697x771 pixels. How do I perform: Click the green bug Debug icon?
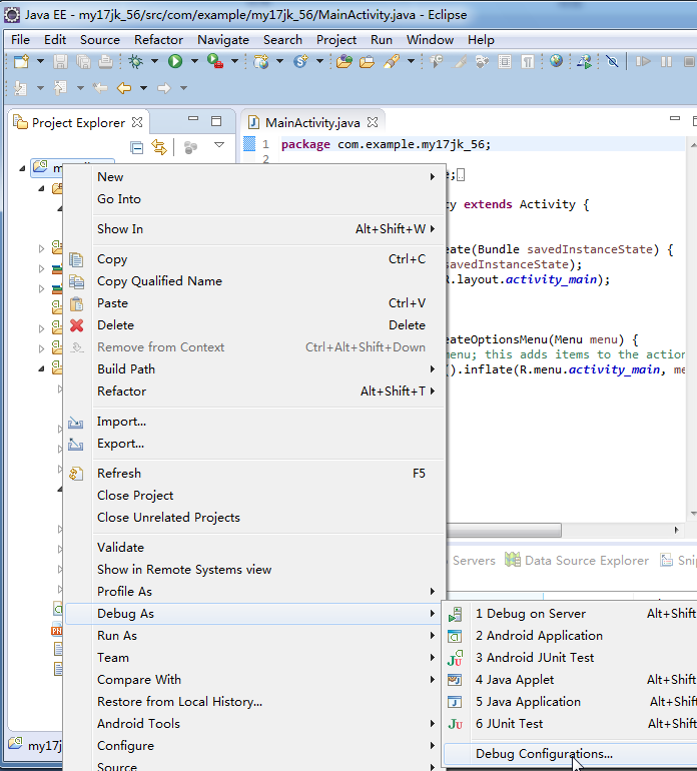(x=135, y=61)
